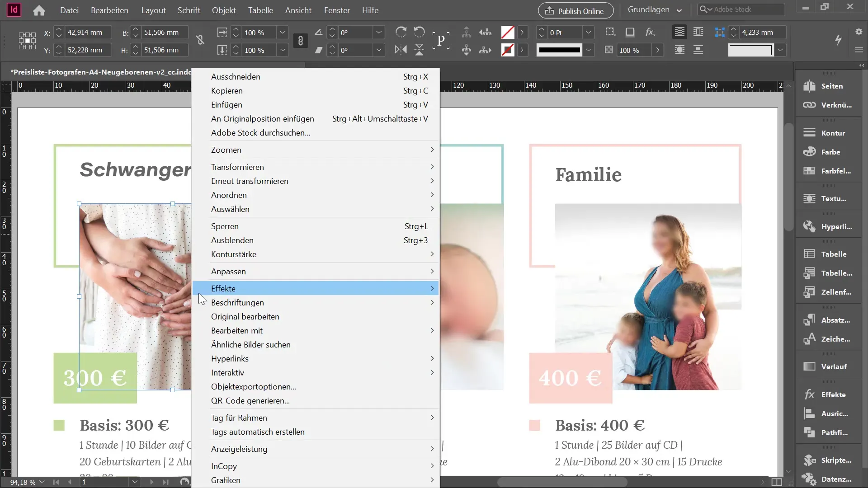
Task: Open the fill color flyout arrow
Action: [522, 33]
